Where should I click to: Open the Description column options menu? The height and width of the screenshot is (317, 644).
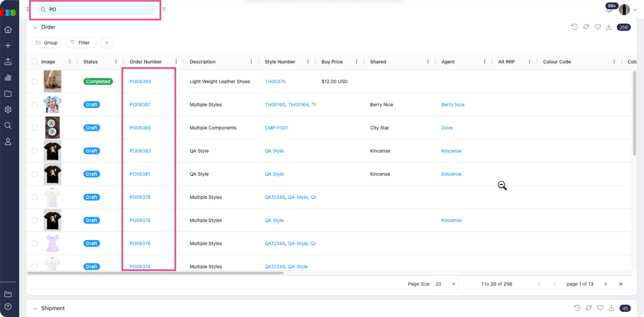point(251,62)
